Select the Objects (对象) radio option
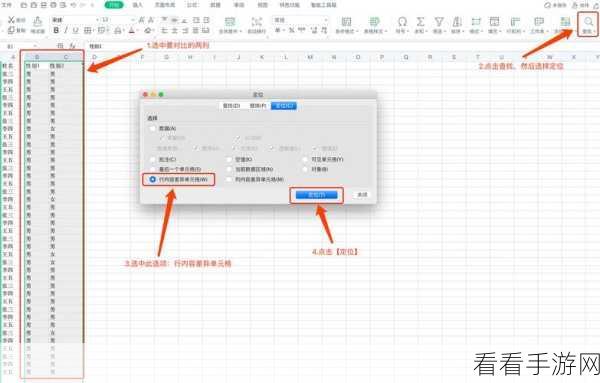600x383 pixels. click(x=305, y=169)
